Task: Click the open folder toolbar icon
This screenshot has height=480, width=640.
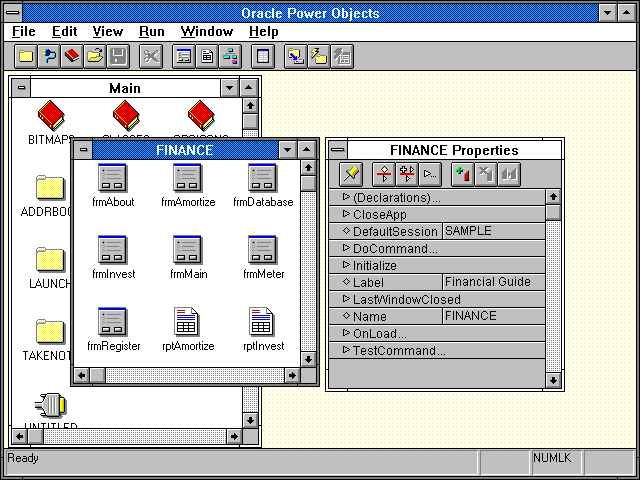Action: click(95, 56)
